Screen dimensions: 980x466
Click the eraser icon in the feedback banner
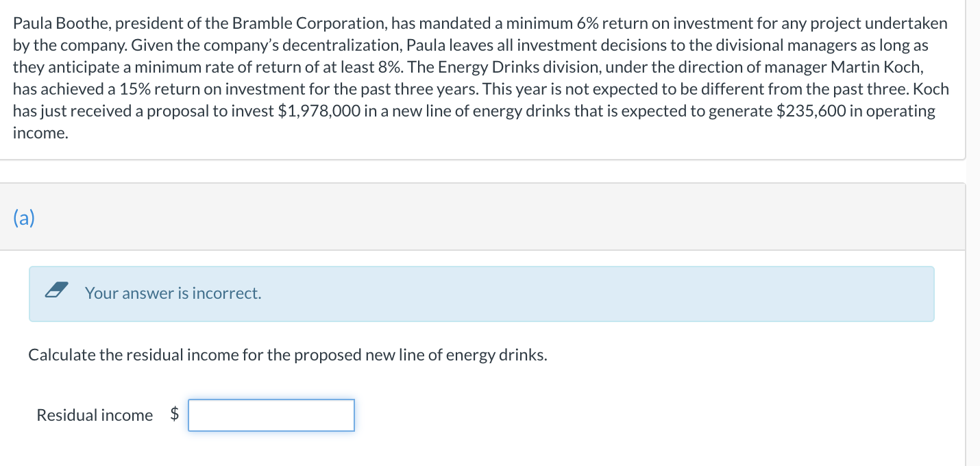57,293
